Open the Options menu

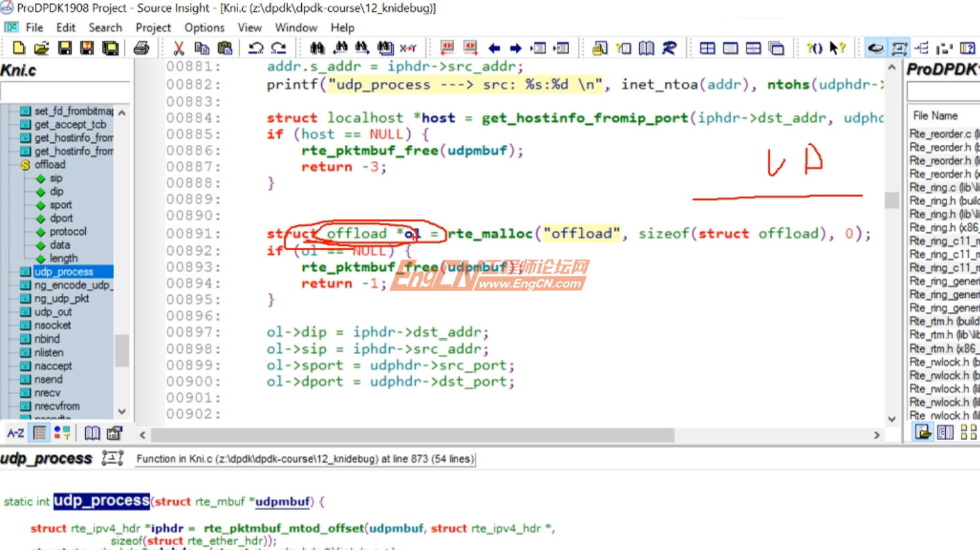click(205, 27)
